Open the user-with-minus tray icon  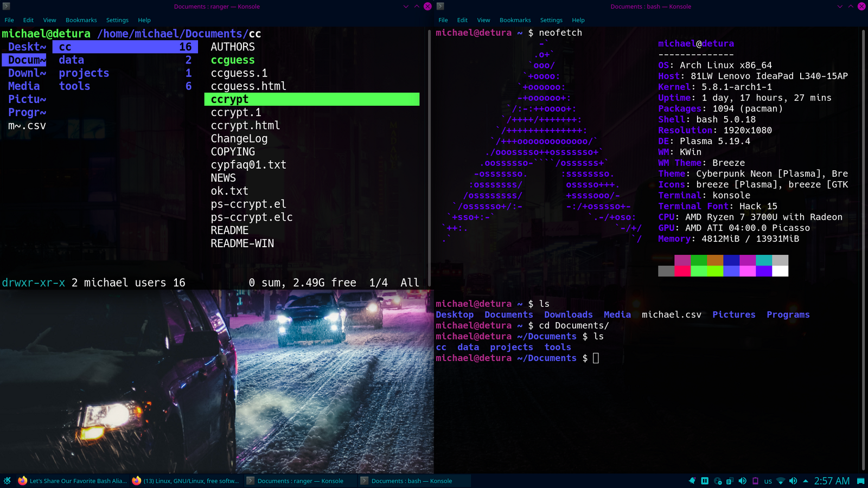[x=718, y=480]
